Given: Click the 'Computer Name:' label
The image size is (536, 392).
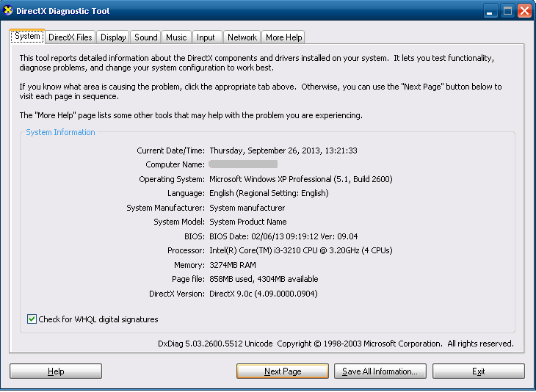Looking at the screenshot, I should click(175, 164).
